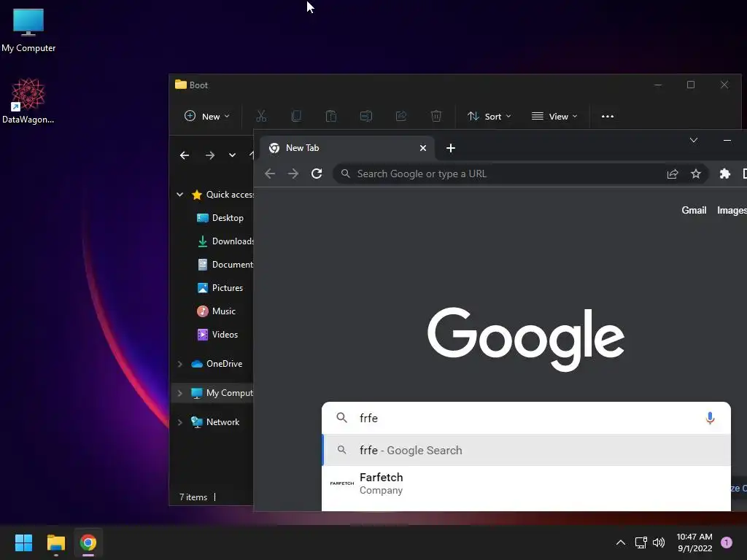The height and width of the screenshot is (560, 747).
Task: Reload the page in Chrome
Action: [x=317, y=174]
